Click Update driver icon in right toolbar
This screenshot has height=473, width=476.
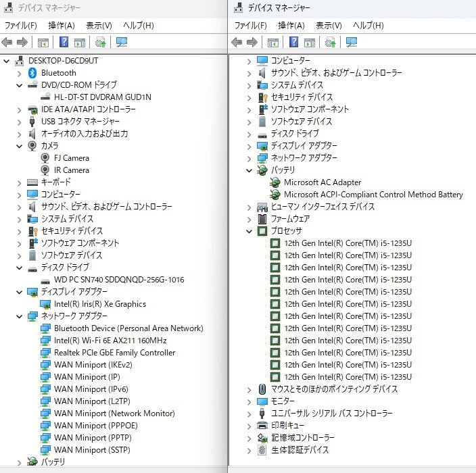(330, 42)
